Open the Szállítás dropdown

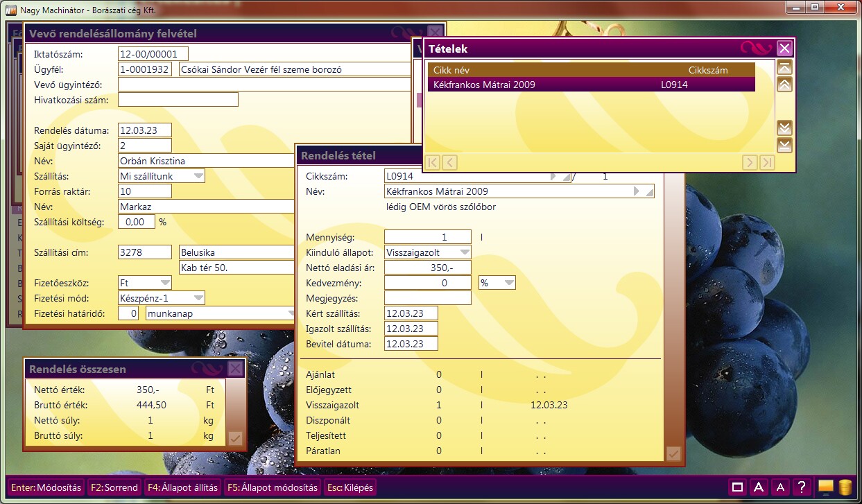199,176
